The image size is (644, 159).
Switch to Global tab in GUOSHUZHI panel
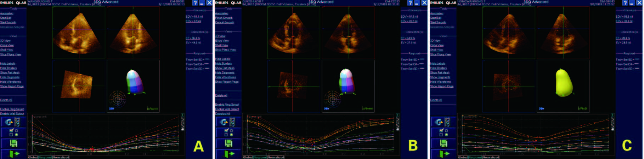[248, 157]
